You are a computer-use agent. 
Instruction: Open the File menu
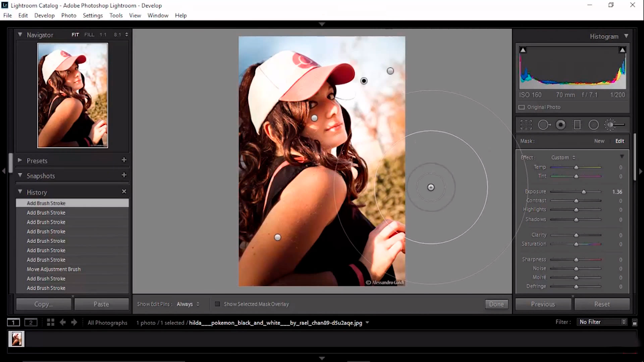point(7,15)
